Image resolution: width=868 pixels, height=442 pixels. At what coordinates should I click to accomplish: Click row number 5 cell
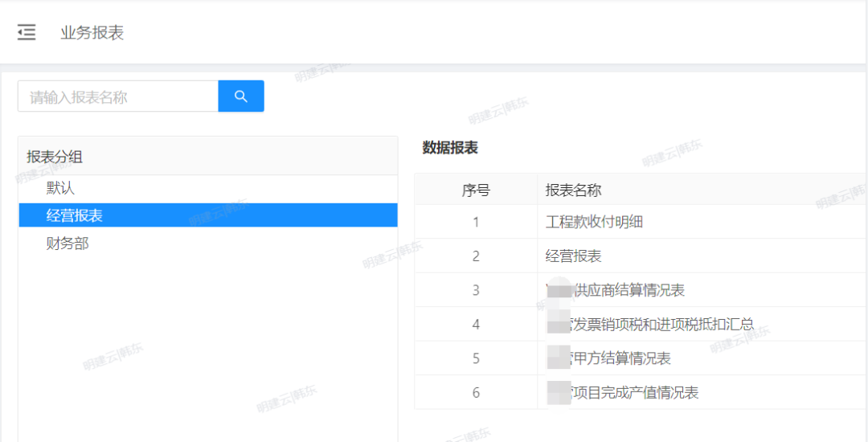pyautogui.click(x=476, y=358)
